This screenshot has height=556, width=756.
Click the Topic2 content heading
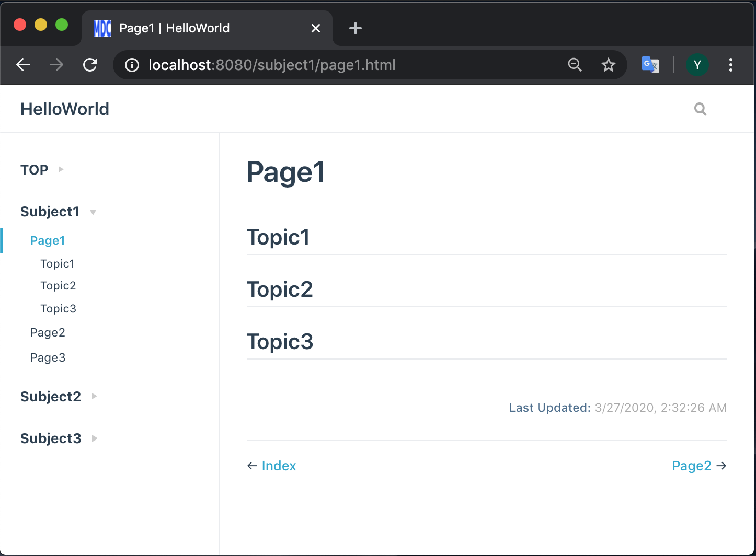pos(280,289)
